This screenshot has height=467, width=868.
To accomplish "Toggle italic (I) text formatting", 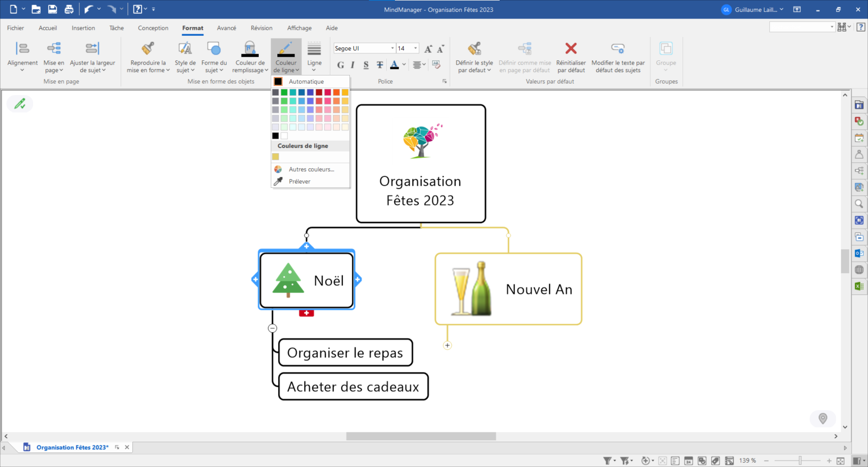I will pyautogui.click(x=353, y=65).
